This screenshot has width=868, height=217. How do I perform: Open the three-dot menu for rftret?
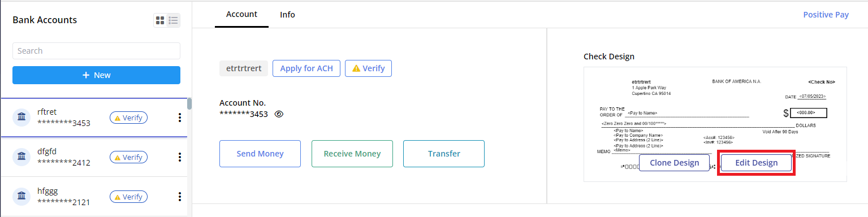click(180, 118)
